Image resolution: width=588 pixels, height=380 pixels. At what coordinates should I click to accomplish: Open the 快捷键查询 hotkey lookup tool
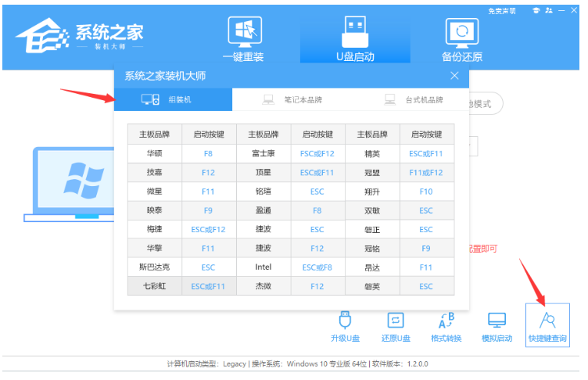click(547, 327)
